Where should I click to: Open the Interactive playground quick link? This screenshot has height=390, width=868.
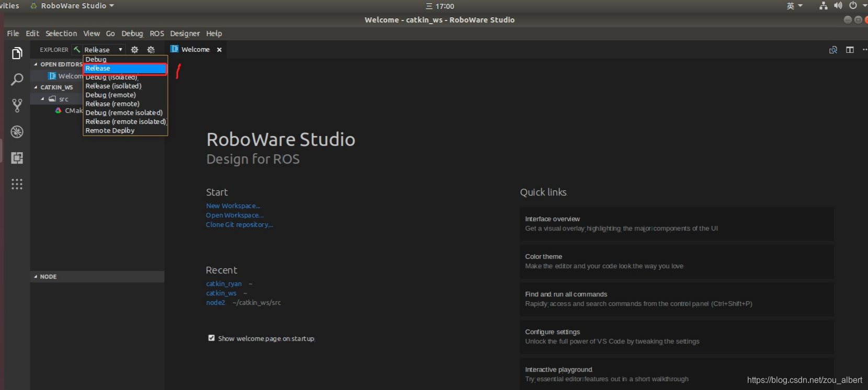(x=677, y=374)
